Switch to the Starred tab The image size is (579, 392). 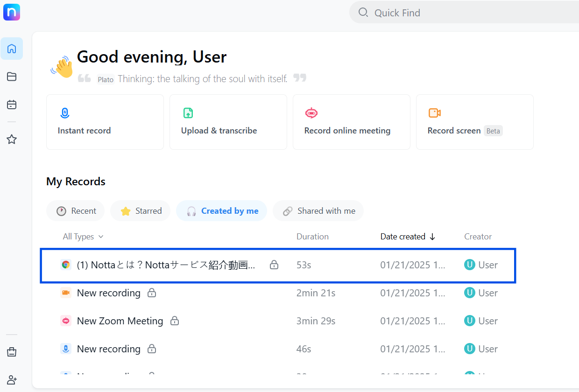point(141,211)
